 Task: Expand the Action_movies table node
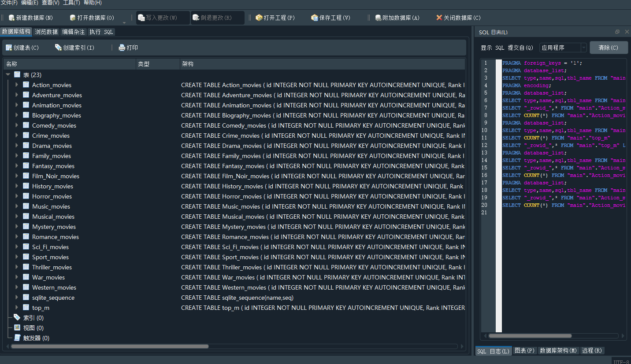[x=17, y=85]
